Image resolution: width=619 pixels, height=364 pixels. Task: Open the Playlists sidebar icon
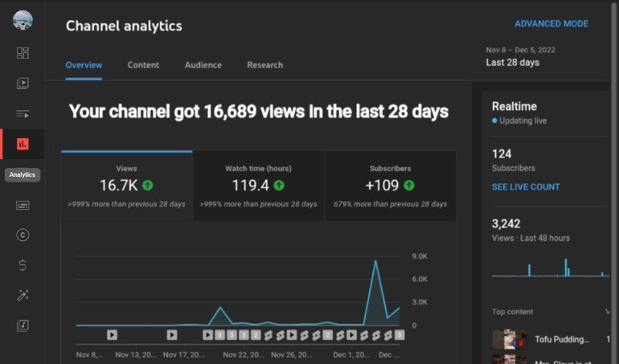pyautogui.click(x=23, y=114)
